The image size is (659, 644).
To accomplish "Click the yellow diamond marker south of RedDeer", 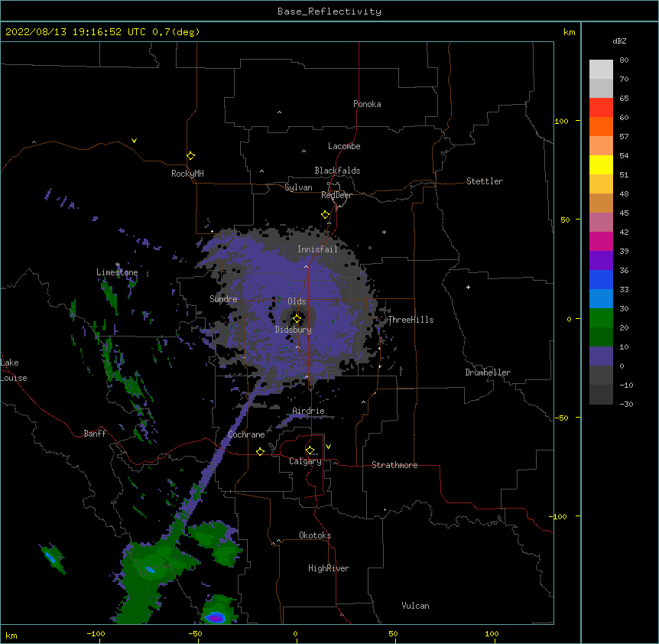I will tap(325, 215).
